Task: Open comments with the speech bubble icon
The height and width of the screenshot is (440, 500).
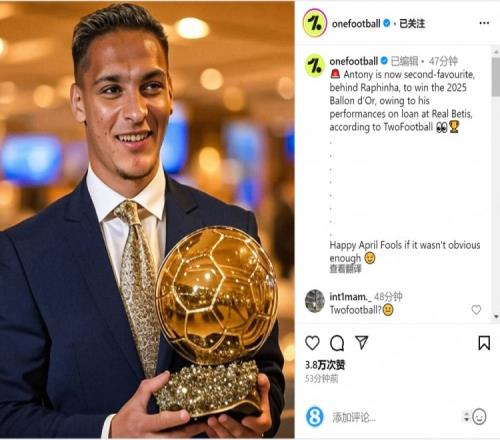Action: [x=337, y=343]
